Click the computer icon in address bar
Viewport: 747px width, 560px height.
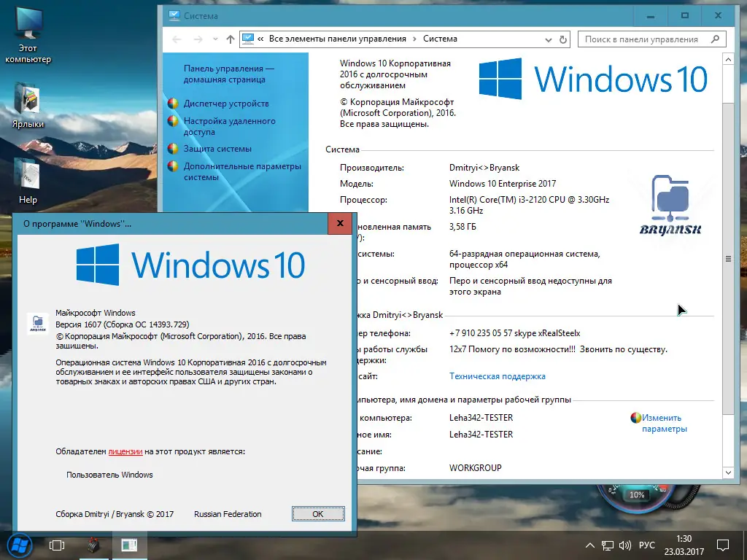(x=248, y=39)
